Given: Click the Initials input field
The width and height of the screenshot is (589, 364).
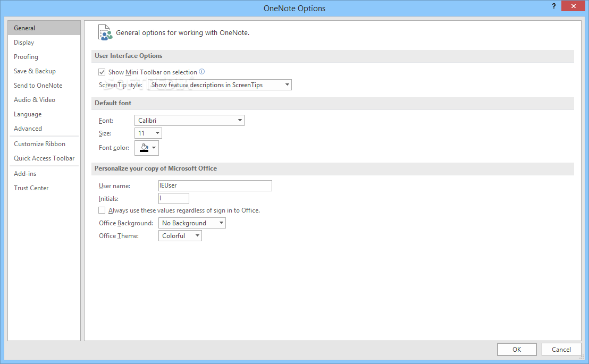Looking at the screenshot, I should point(173,198).
